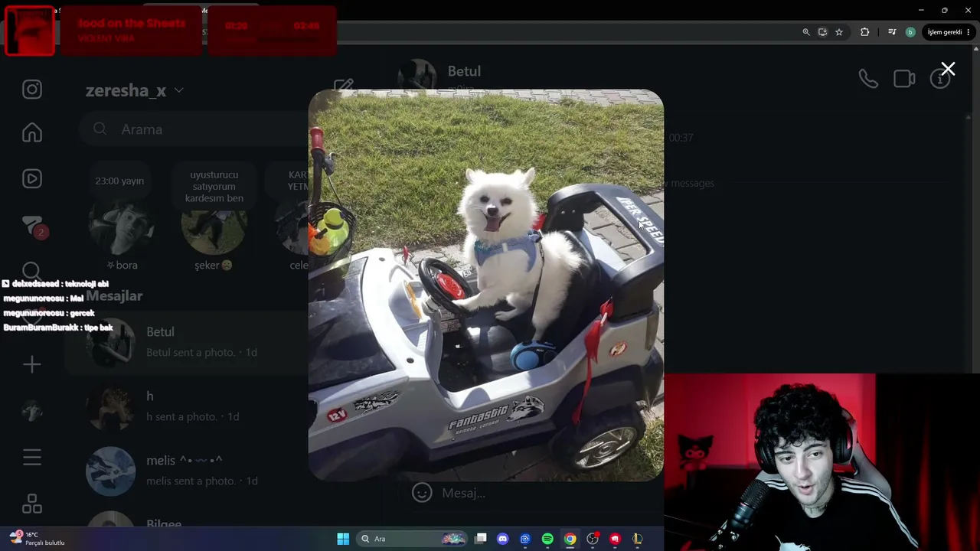The height and width of the screenshot is (551, 980).
Task: Open the Reels page from sidebar
Action: coord(31,179)
